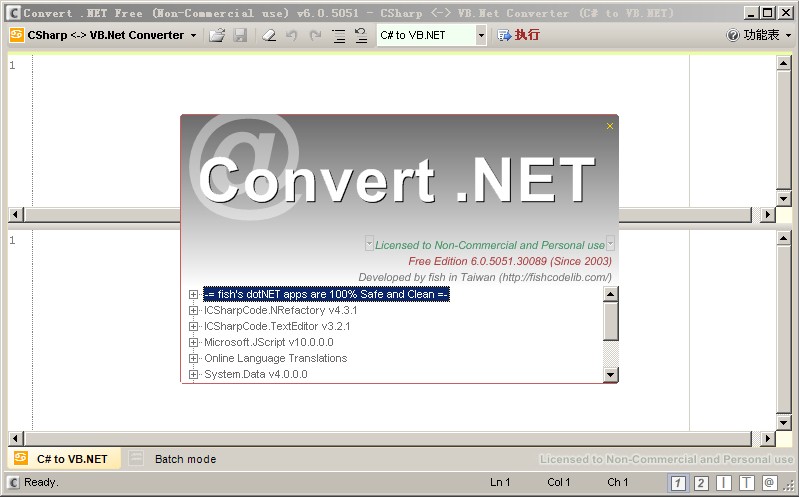Screen dimensions: 799x497
Task: Click the C# to VB.NET tab icon
Action: tap(21, 458)
